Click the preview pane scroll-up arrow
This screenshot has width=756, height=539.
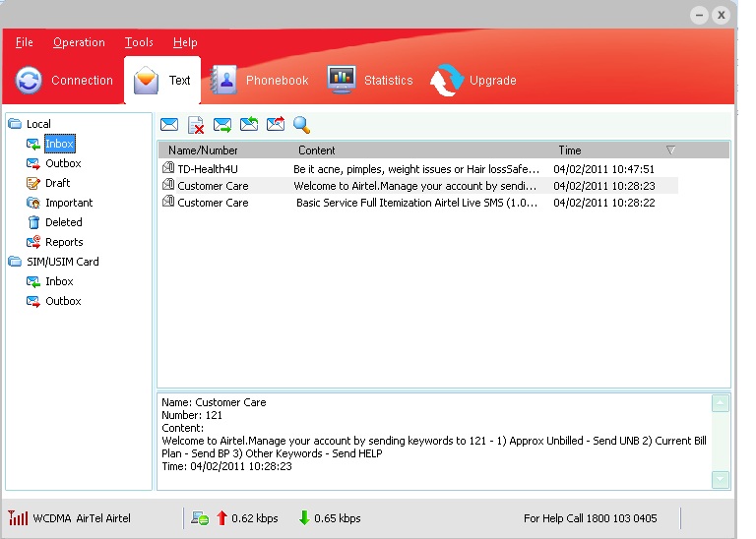pos(721,403)
